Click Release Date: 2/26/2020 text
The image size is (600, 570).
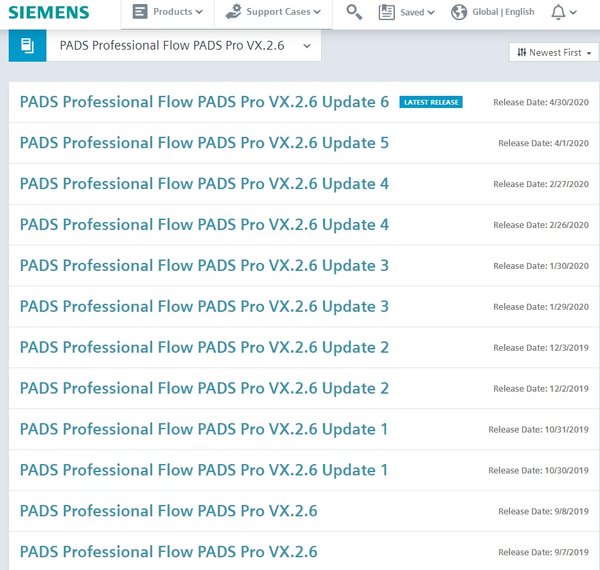click(541, 225)
